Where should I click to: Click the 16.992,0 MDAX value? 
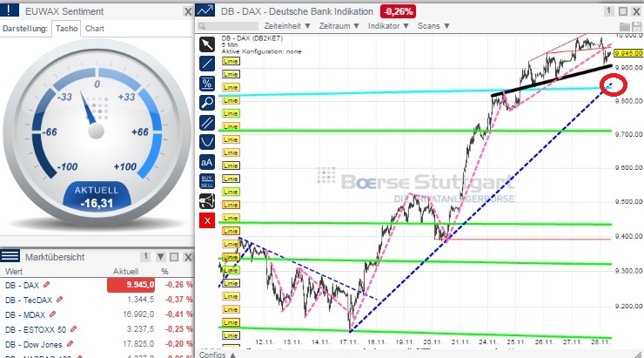tap(138, 314)
